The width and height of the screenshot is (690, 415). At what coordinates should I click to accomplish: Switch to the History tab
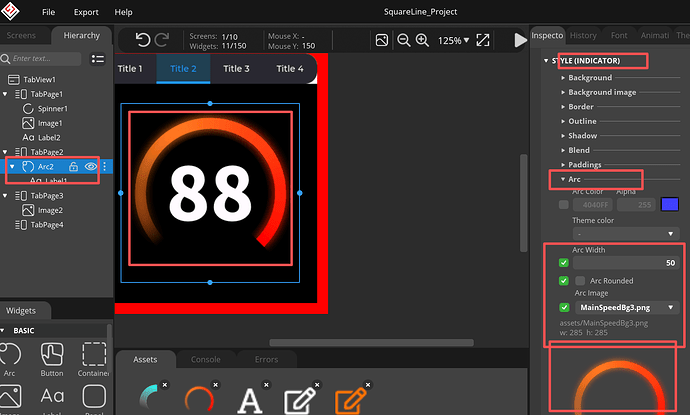point(585,35)
